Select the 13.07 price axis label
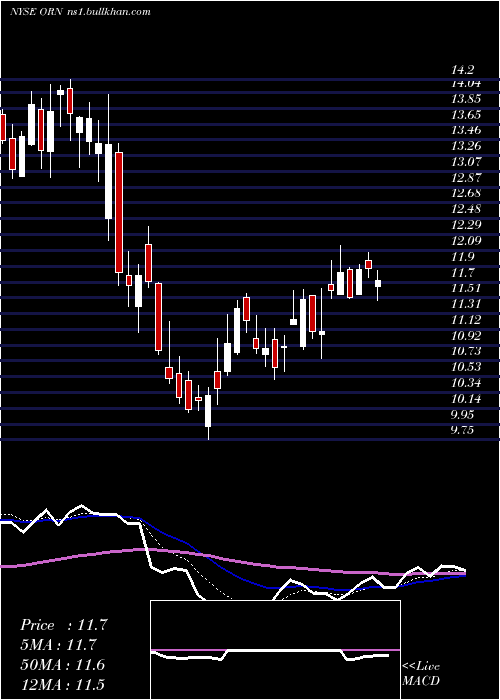Image resolution: width=500 pixels, height=700 pixels. 466,162
